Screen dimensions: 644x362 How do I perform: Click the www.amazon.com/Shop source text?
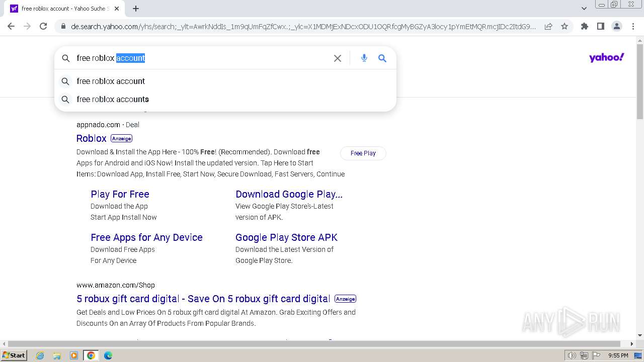116,285
